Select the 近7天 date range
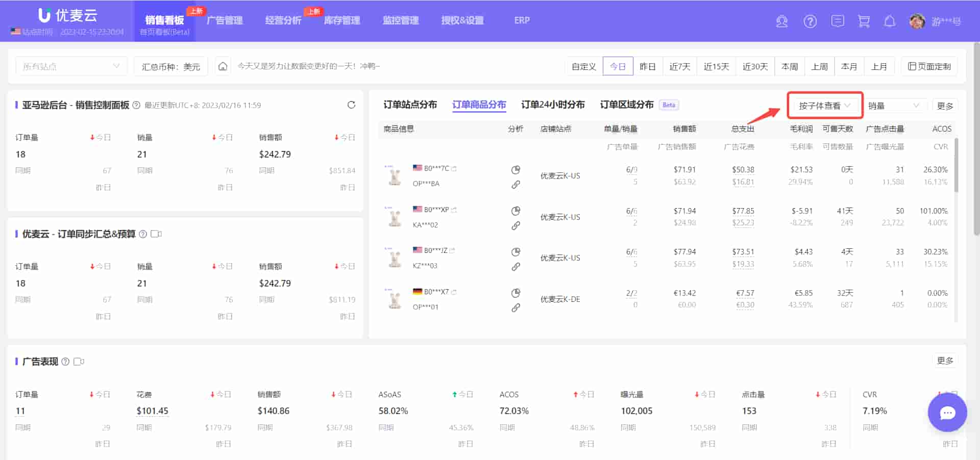This screenshot has width=980, height=460. [680, 66]
